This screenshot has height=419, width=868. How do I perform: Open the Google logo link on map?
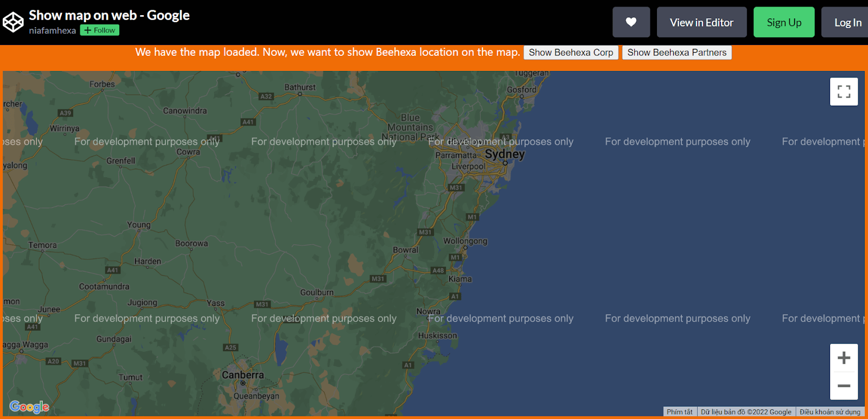29,407
